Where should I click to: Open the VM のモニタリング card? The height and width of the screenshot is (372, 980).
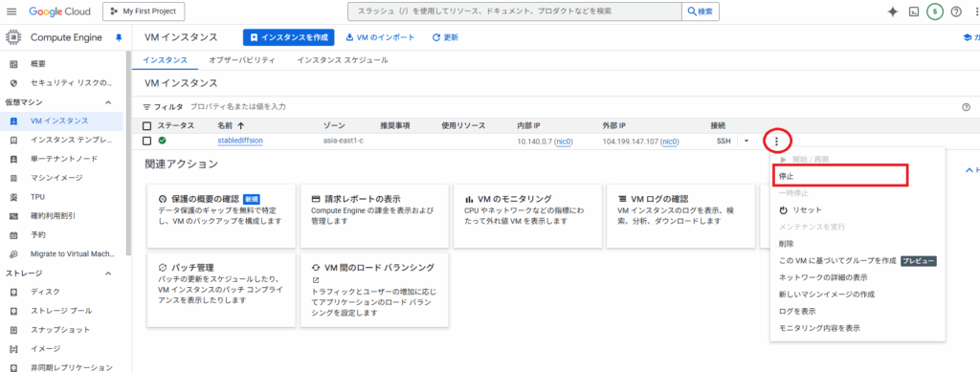pos(527,216)
